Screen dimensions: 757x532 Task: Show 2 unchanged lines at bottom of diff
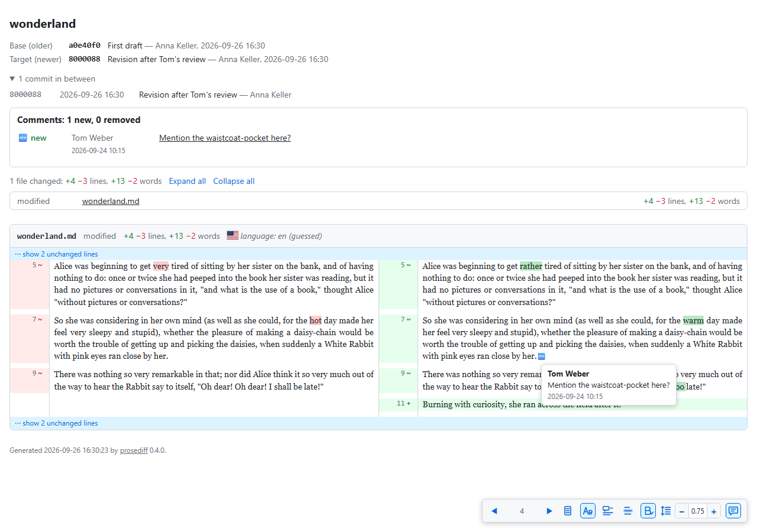pos(378,423)
